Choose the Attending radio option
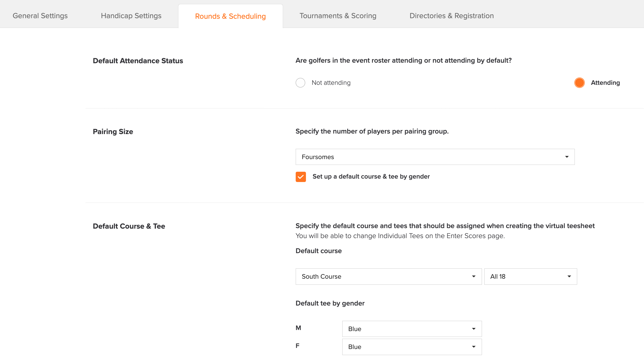The height and width of the screenshot is (364, 644). coord(580,83)
